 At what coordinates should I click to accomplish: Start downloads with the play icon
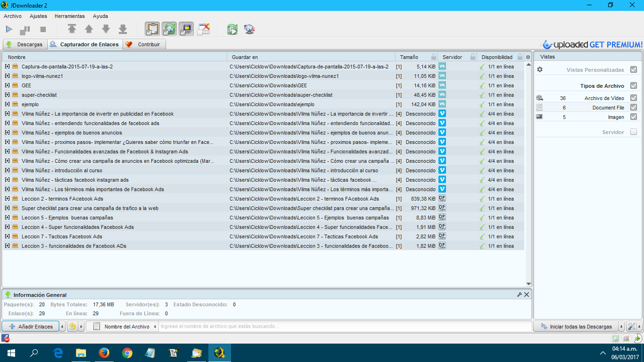tap(9, 29)
